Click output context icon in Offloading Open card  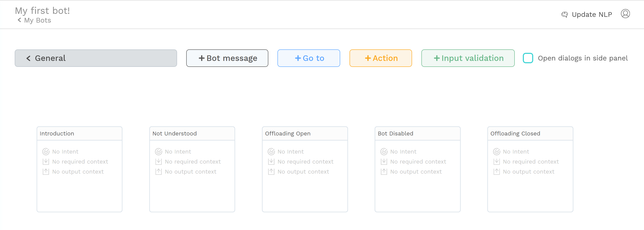point(271,172)
